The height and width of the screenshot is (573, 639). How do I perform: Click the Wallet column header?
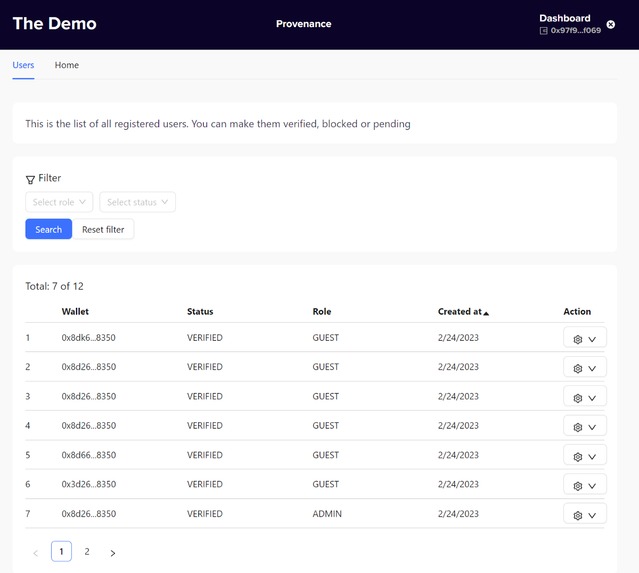(x=75, y=311)
